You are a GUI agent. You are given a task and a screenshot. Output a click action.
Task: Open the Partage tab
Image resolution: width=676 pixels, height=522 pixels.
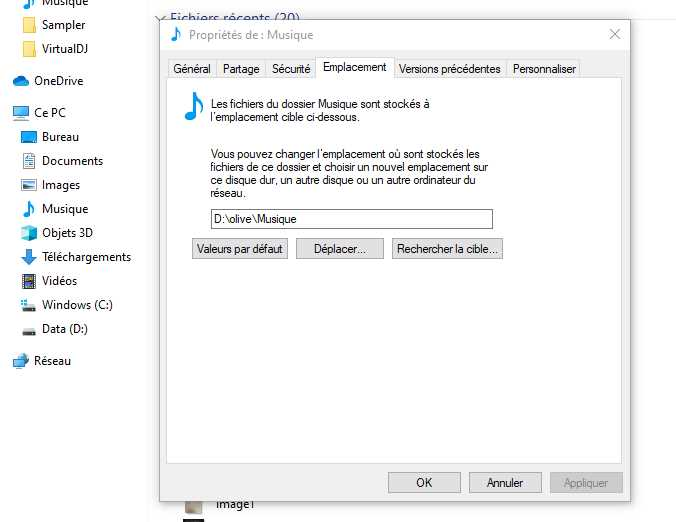pyautogui.click(x=241, y=69)
